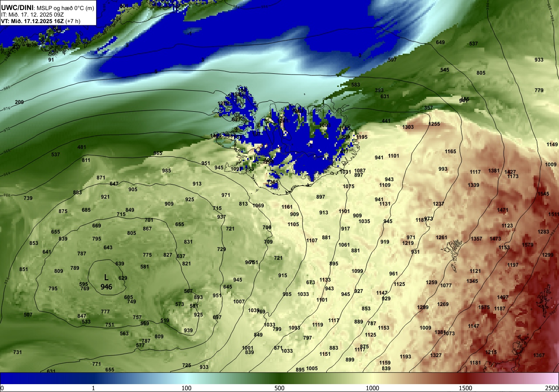The image size is (559, 392).
Task: Click the 1471 height value
Action: pyautogui.click(x=503, y=210)
